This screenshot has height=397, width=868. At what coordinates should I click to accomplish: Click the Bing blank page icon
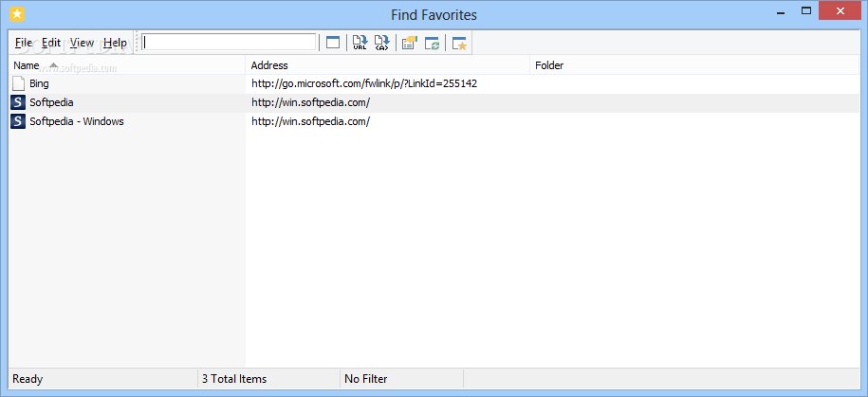(19, 84)
